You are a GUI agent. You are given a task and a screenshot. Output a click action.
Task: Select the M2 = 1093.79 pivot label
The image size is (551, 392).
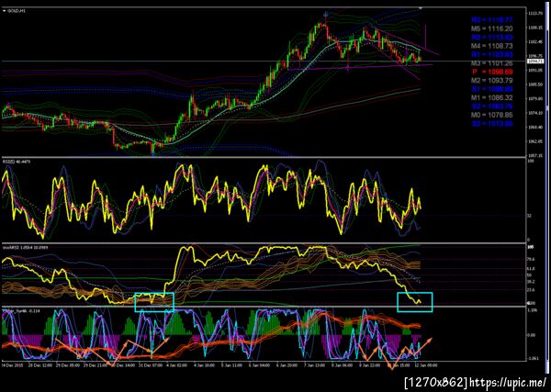point(492,81)
